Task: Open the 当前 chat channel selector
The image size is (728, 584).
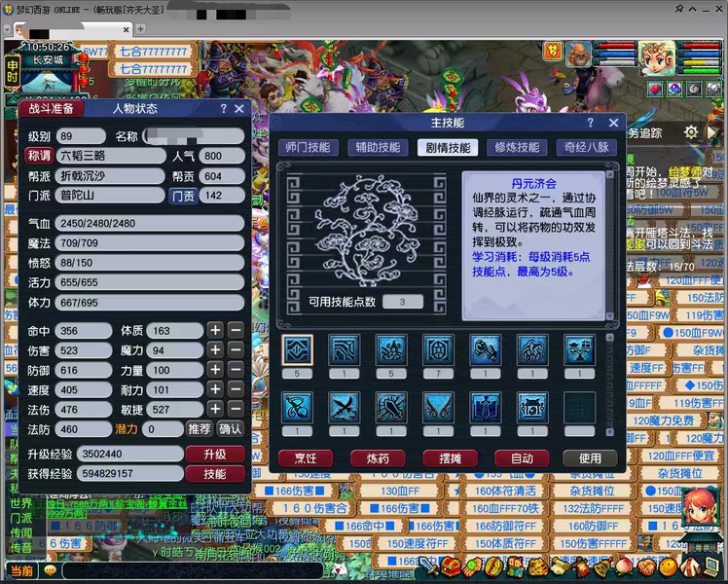Action: (20, 570)
